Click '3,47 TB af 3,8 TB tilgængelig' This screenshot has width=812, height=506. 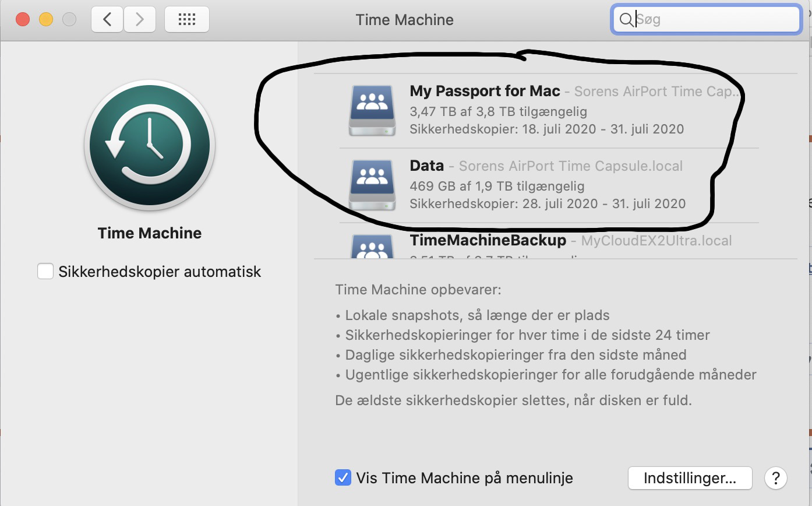[499, 111]
